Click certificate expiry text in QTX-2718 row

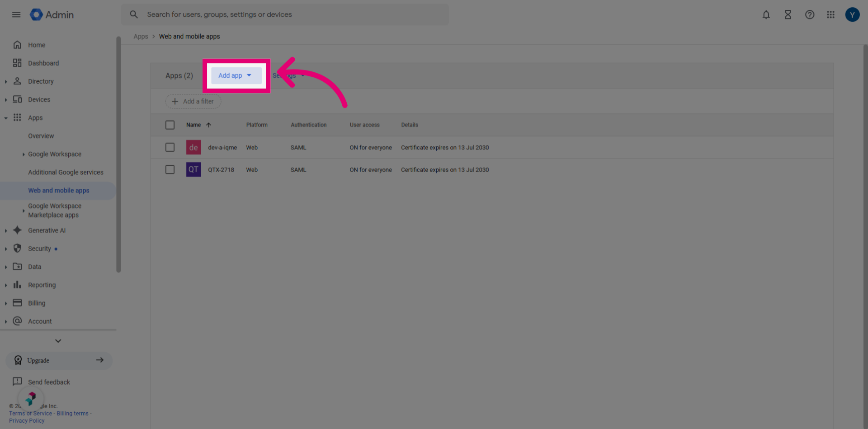click(445, 170)
